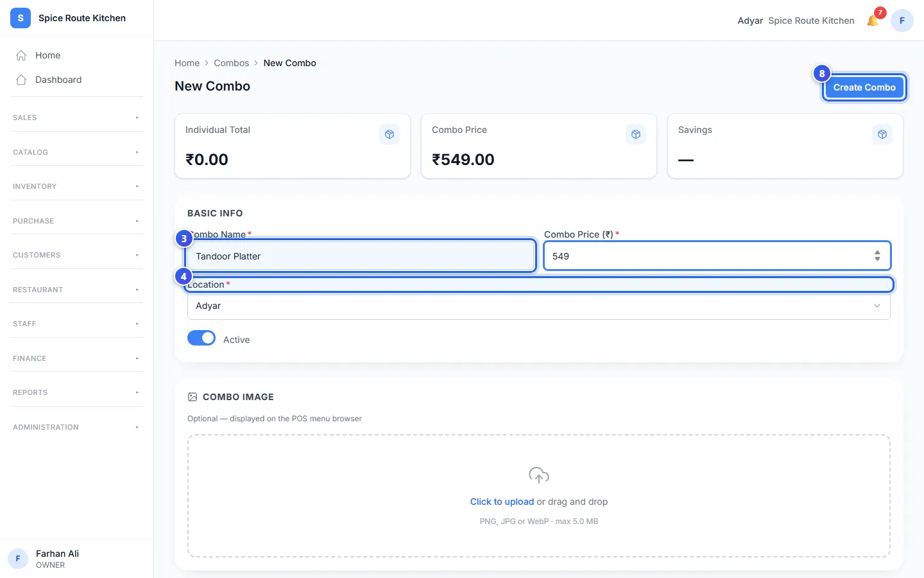Click the Spice Route Kitchen text in top bar
924x578 pixels.
point(811,21)
